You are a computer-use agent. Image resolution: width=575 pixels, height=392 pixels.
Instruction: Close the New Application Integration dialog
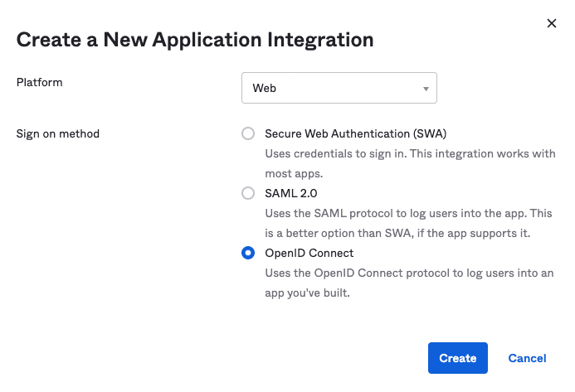pyautogui.click(x=551, y=24)
